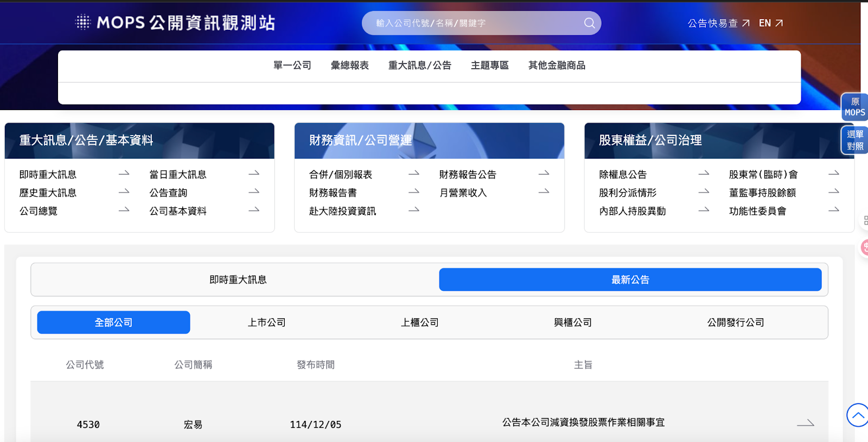868x442 pixels.
Task: Click arrow icon next to 合併/個別報表
Action: click(414, 174)
